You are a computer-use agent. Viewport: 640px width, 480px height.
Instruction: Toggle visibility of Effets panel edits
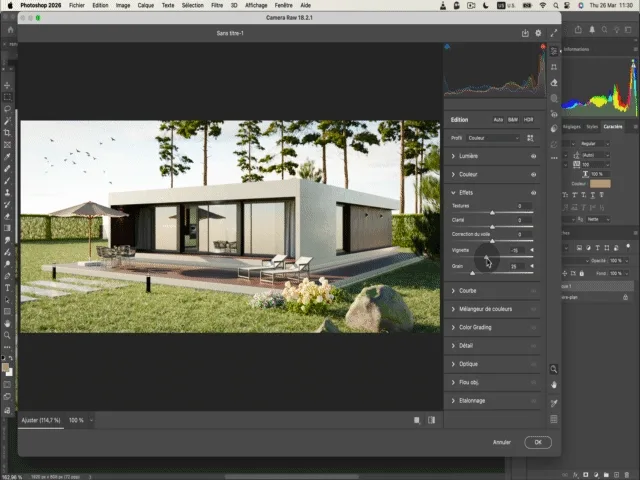pos(533,192)
